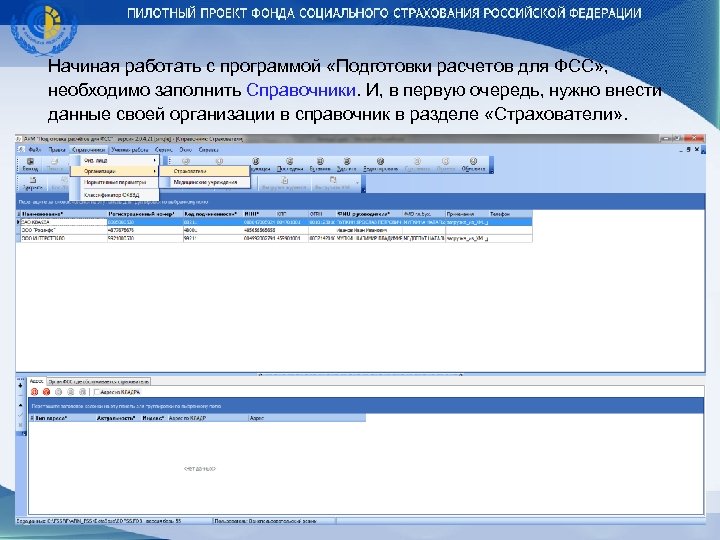Open the Справочники menu
This screenshot has height=540, width=720.
click(89, 150)
